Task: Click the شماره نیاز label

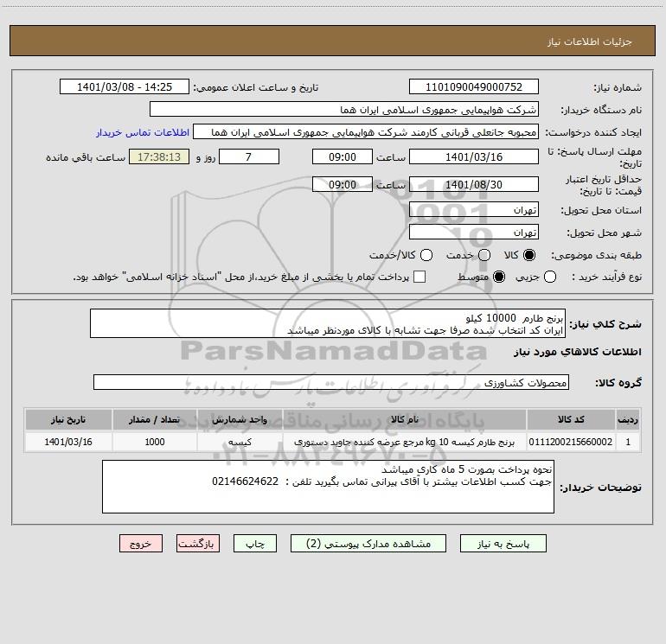Action: click(618, 87)
